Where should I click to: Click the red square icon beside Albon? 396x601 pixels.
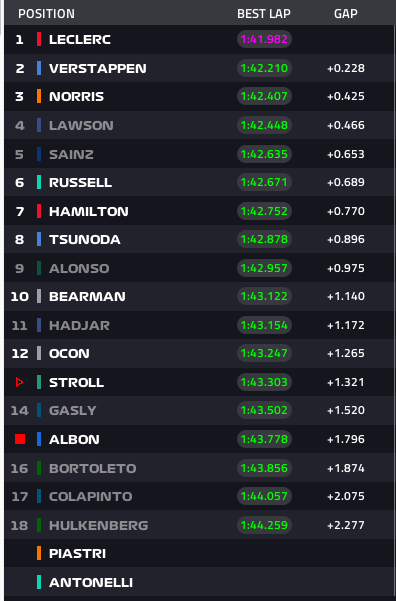click(x=20, y=439)
